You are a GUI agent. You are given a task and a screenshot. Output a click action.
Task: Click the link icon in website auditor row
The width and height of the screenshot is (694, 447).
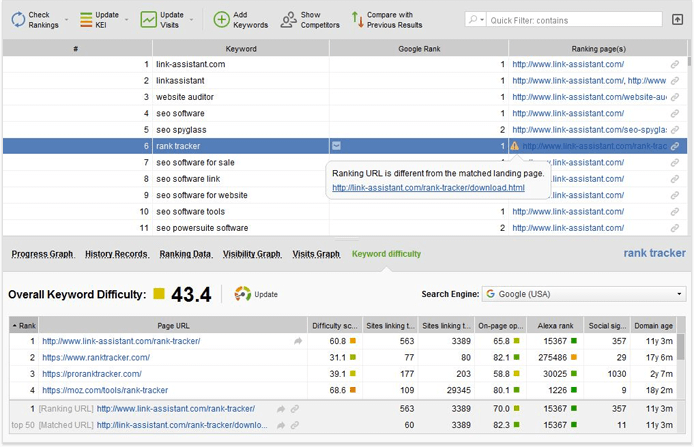click(x=675, y=97)
